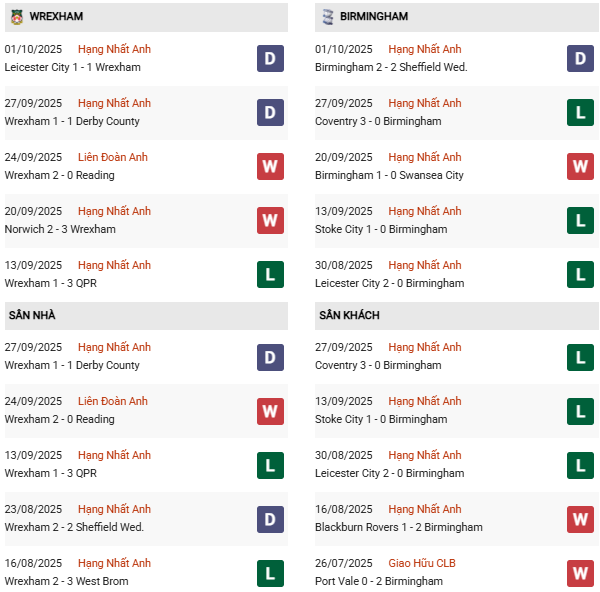This screenshot has height=592, width=600.
Task: Select the SÂN KHÁCH section header
Action: [349, 316]
